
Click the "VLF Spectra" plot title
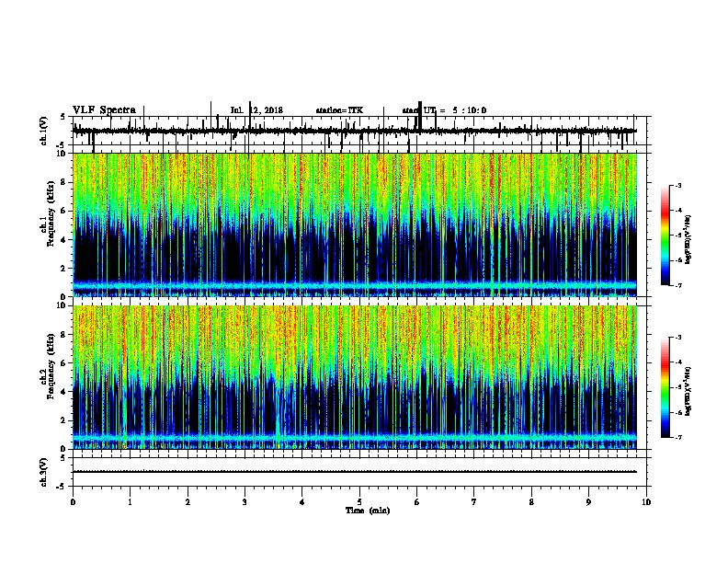(x=105, y=110)
